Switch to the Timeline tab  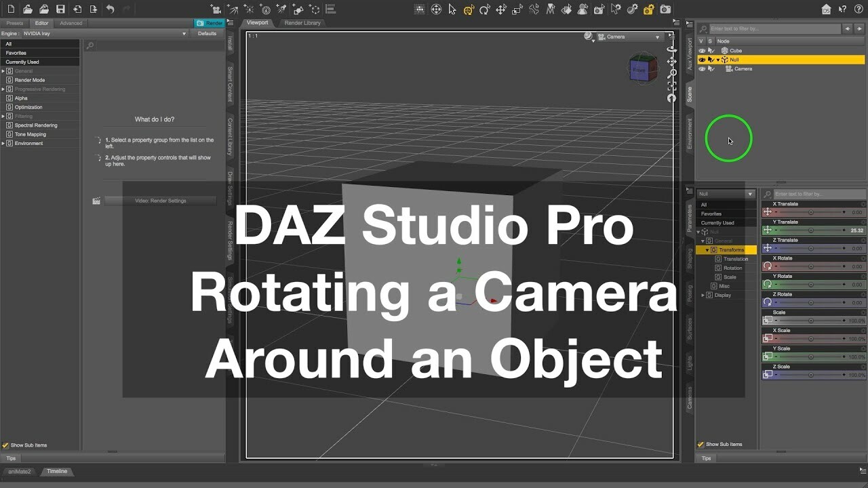coord(57,471)
